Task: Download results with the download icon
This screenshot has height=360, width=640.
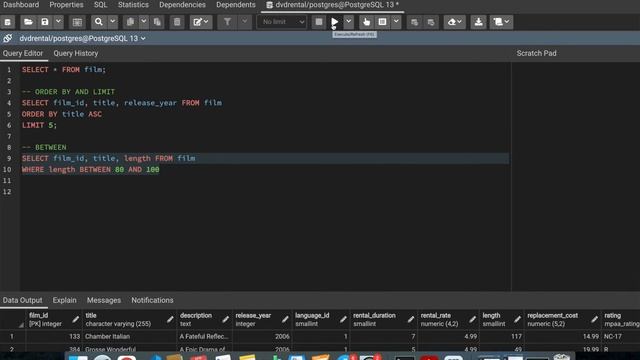Action: (478, 22)
